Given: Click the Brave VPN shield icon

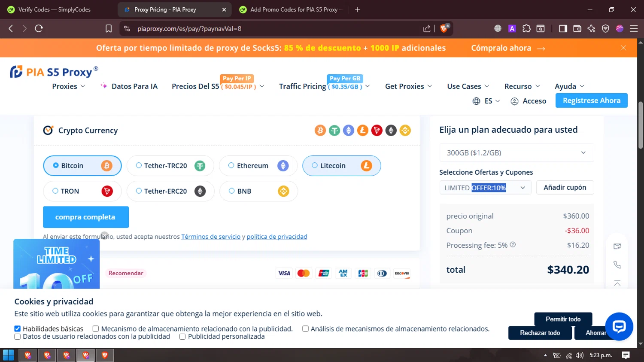Looking at the screenshot, I should 605,28.
